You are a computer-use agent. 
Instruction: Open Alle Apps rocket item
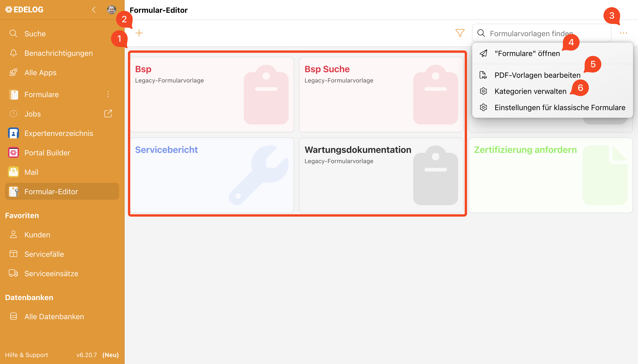(x=62, y=73)
